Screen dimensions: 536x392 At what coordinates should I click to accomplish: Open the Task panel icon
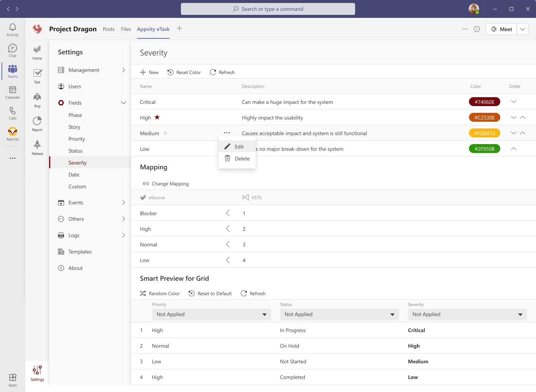click(x=37, y=76)
